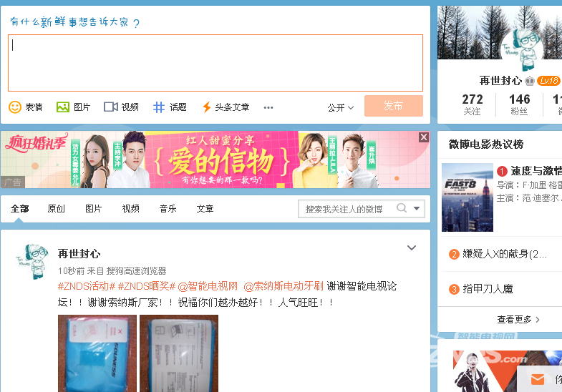Expand the post options chevron

[412, 248]
